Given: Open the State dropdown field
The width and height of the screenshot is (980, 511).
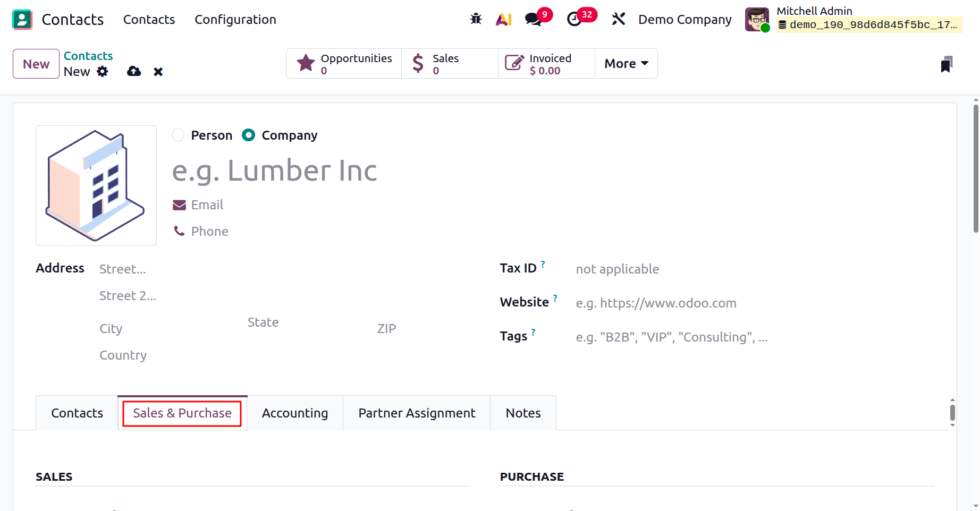Looking at the screenshot, I should coord(303,322).
